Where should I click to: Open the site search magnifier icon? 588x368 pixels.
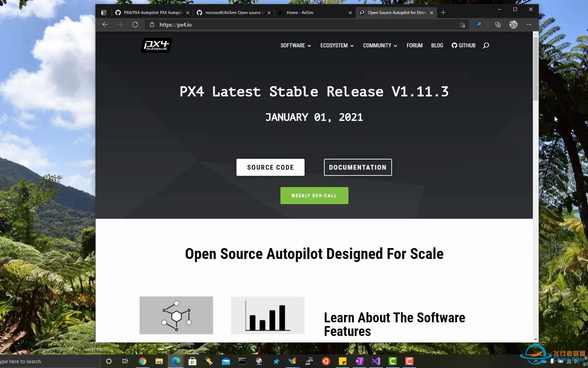tap(486, 45)
